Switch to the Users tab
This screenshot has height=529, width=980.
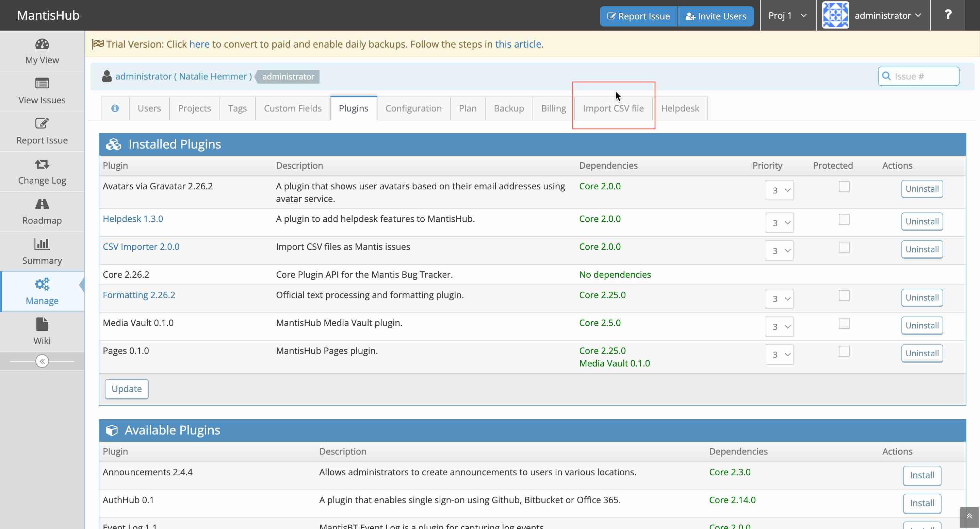(149, 108)
